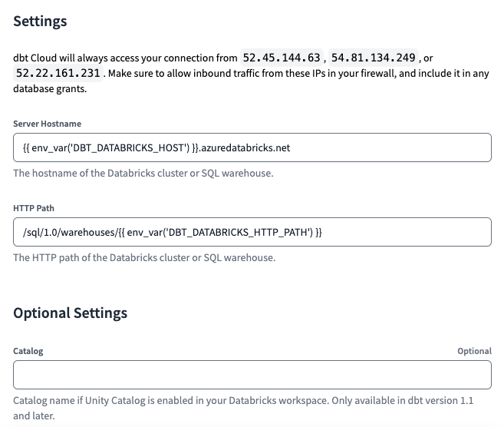The width and height of the screenshot is (504, 427).
Task: Select the IP address 52.45.144.63
Action: click(x=282, y=58)
